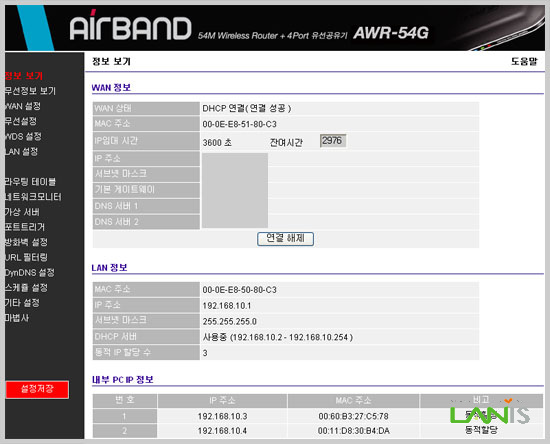Select 기타 설정 menu entry
Image resolution: width=550 pixels, height=444 pixels.
(x=22, y=303)
